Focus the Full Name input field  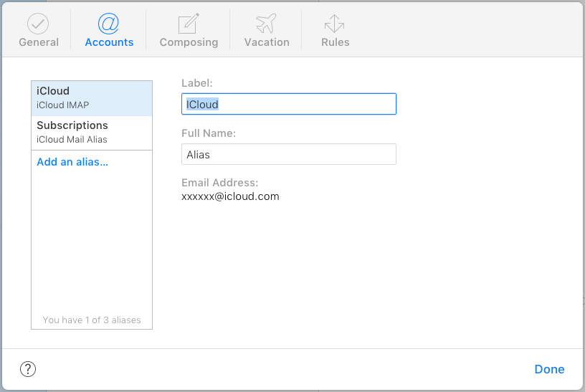(289, 154)
